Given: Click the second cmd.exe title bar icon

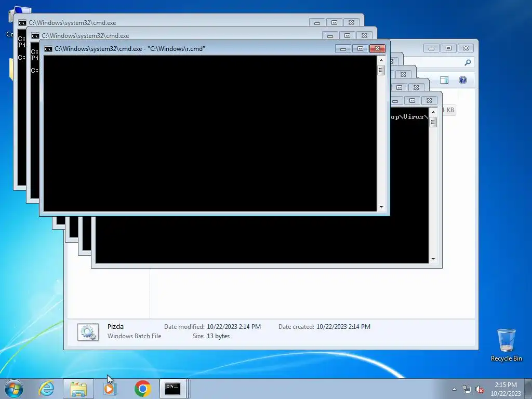Looking at the screenshot, I should point(35,36).
